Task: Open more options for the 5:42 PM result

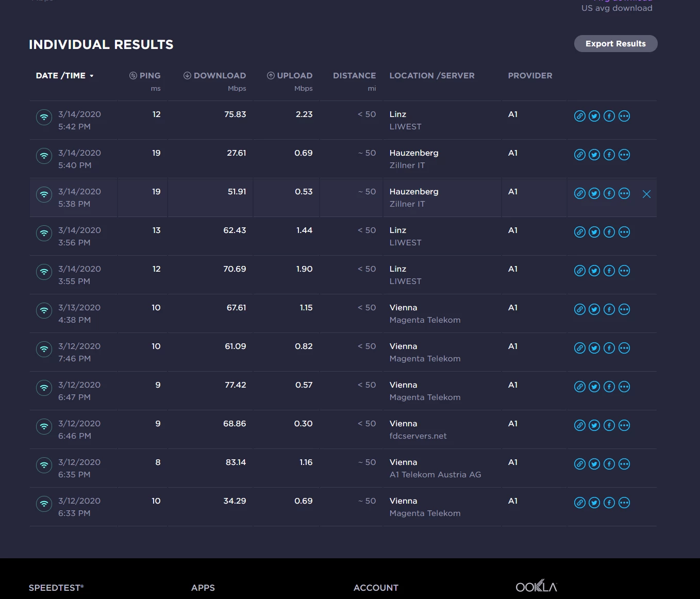Action: 624,116
